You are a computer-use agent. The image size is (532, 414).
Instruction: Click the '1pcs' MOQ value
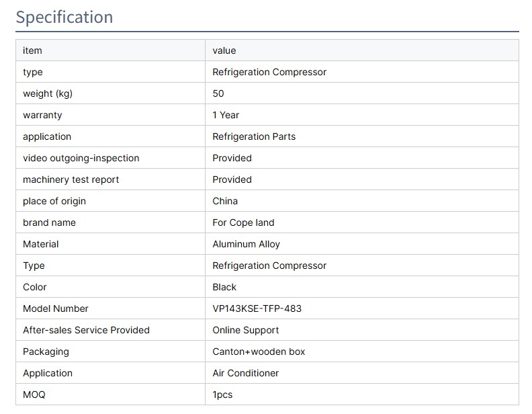click(222, 395)
